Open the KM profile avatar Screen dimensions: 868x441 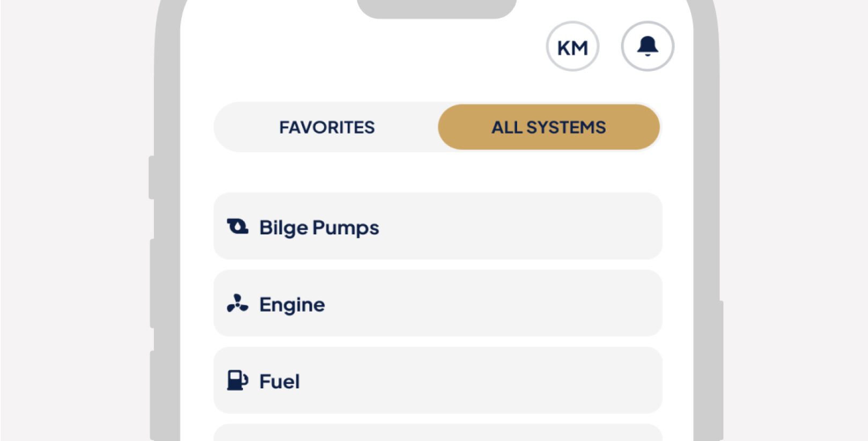(572, 47)
